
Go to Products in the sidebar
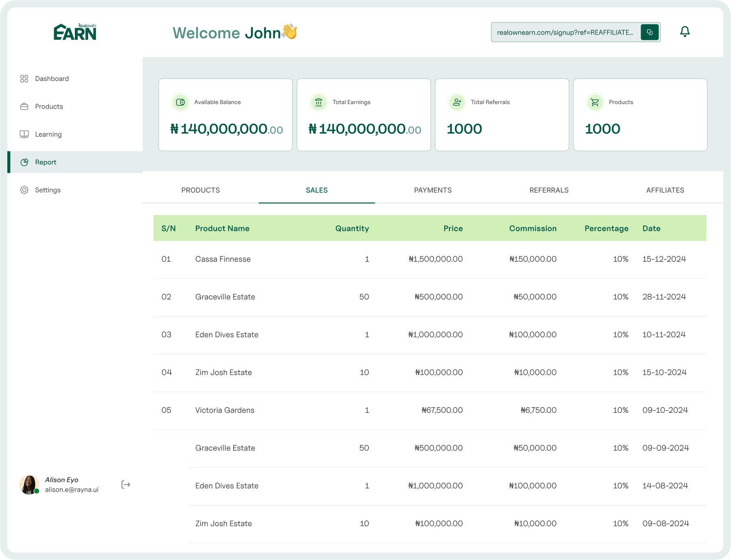(49, 107)
